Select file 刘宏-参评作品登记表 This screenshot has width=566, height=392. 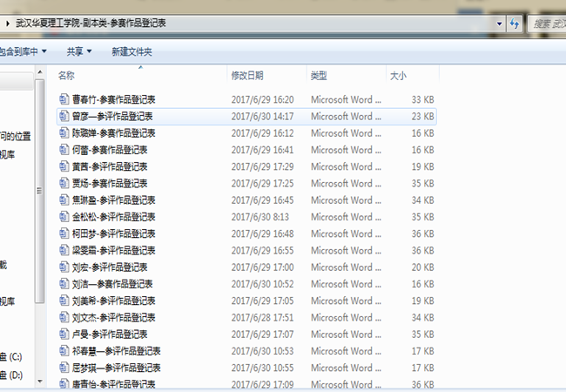click(110, 267)
